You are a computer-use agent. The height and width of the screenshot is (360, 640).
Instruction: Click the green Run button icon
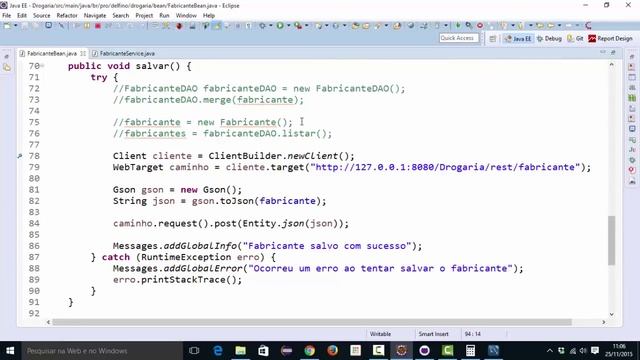[x=280, y=26]
